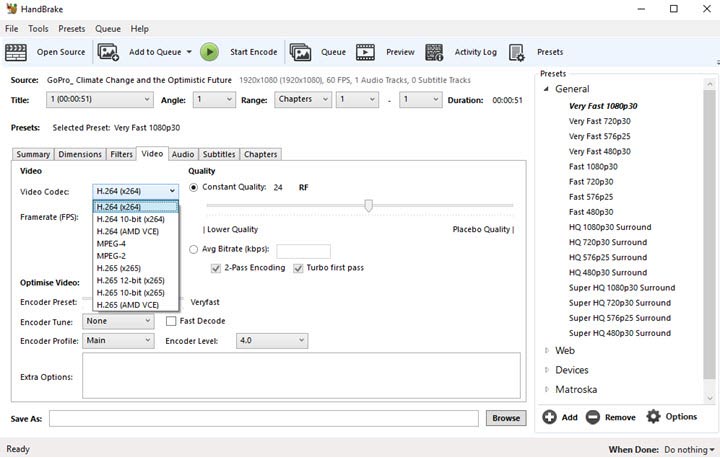Viewport: 720px width, 458px height.
Task: Click the Options gear icon
Action: (654, 417)
